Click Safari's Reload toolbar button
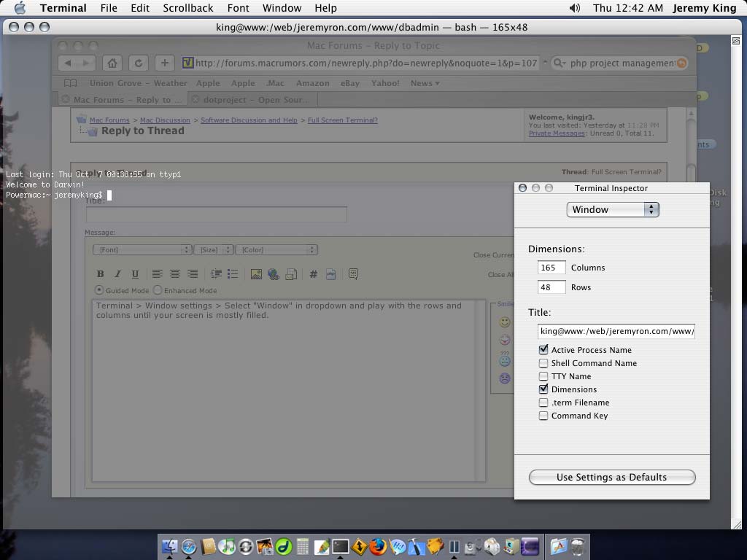 138,63
